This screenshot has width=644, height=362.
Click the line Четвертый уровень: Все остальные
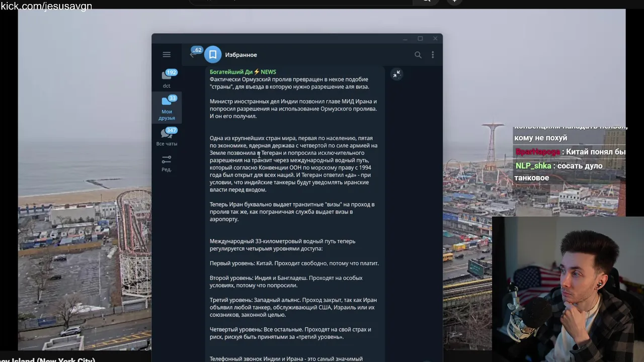pyautogui.click(x=290, y=333)
